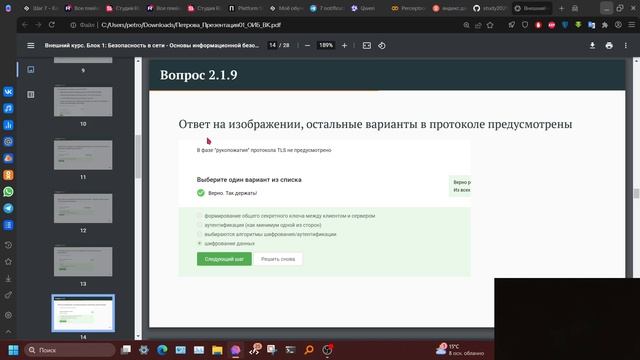Viewport: 640px width, 360px height.
Task: Click the address bar file path
Action: click(191, 25)
